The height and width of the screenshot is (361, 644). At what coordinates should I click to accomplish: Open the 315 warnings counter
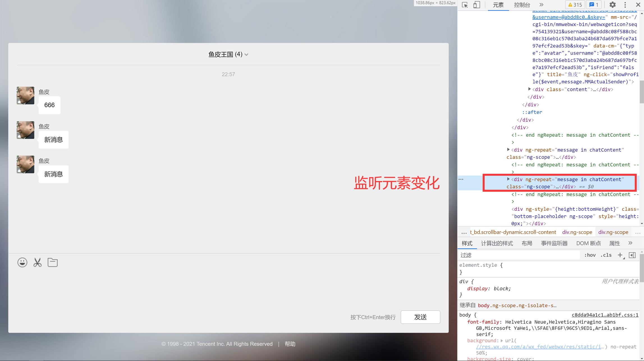[x=575, y=5]
